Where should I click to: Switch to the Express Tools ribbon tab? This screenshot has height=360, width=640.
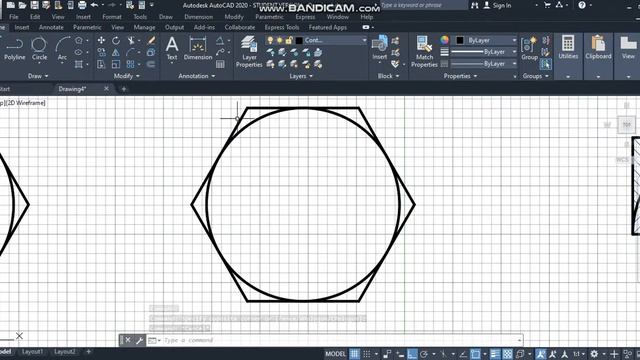pos(282,27)
